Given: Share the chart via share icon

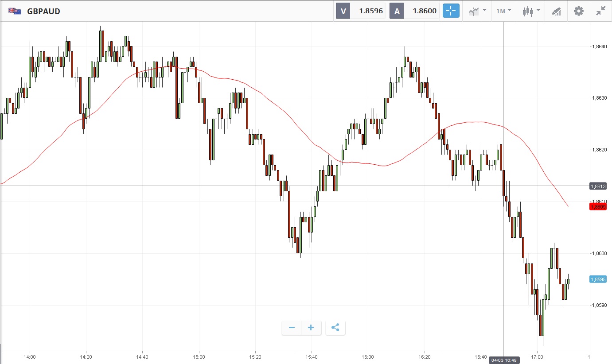Looking at the screenshot, I should coord(335,328).
